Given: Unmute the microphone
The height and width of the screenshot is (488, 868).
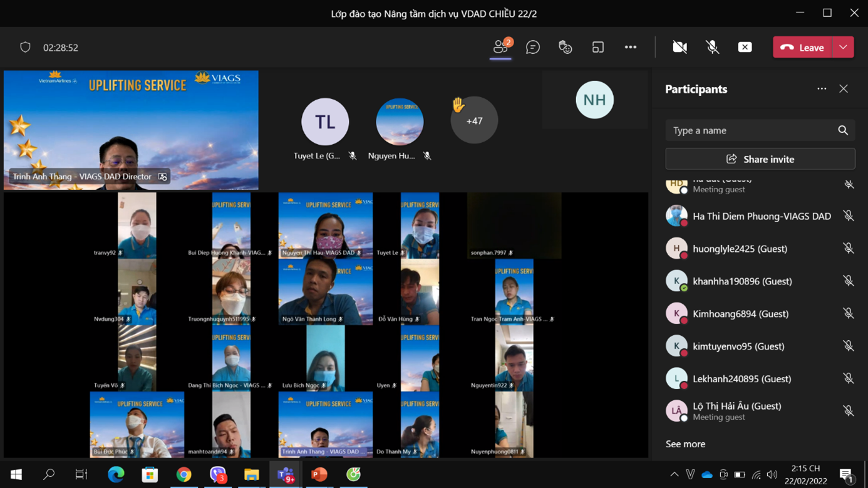Looking at the screenshot, I should click(712, 47).
